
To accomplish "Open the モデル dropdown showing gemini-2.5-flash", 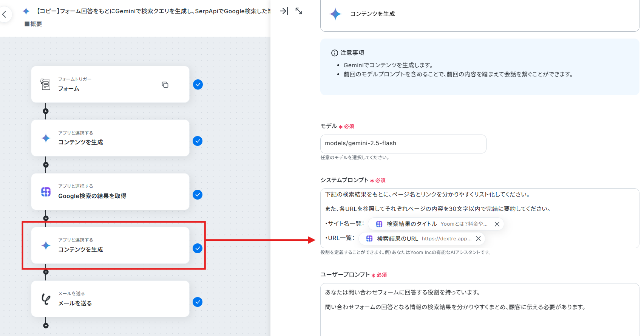I will [403, 144].
